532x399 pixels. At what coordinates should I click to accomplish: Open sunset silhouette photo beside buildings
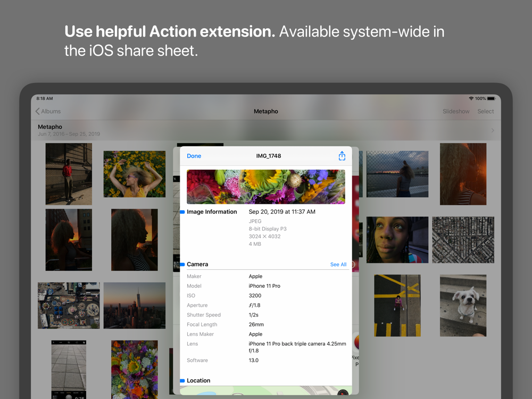[x=69, y=240]
